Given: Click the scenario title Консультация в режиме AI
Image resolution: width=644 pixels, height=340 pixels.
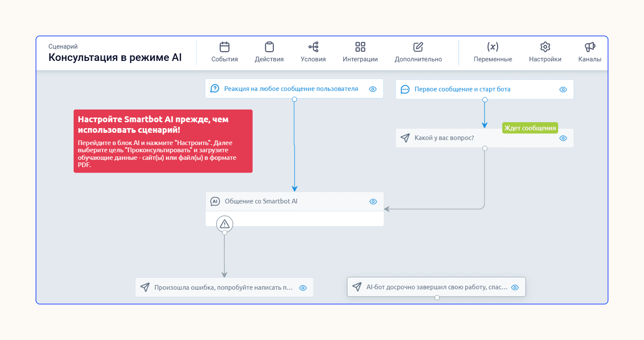Looking at the screenshot, I should point(115,58).
